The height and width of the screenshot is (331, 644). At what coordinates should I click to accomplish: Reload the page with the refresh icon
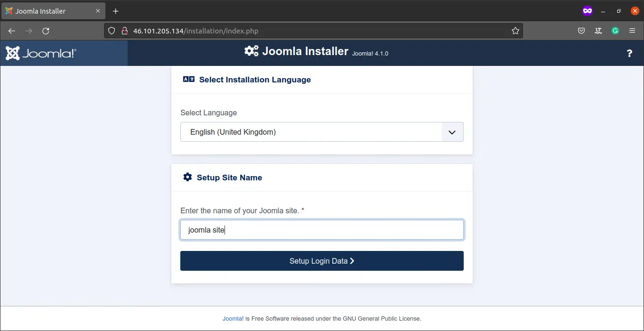[46, 31]
